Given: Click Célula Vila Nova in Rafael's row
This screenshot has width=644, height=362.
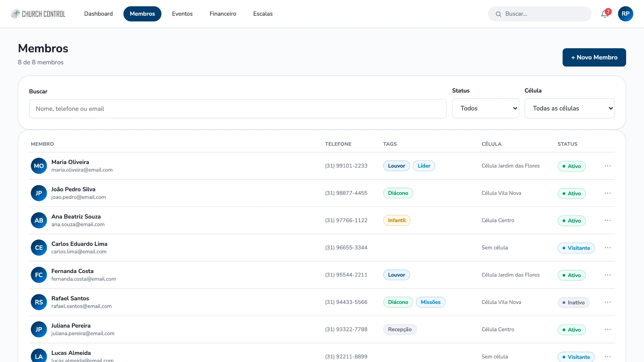Looking at the screenshot, I should (501, 302).
